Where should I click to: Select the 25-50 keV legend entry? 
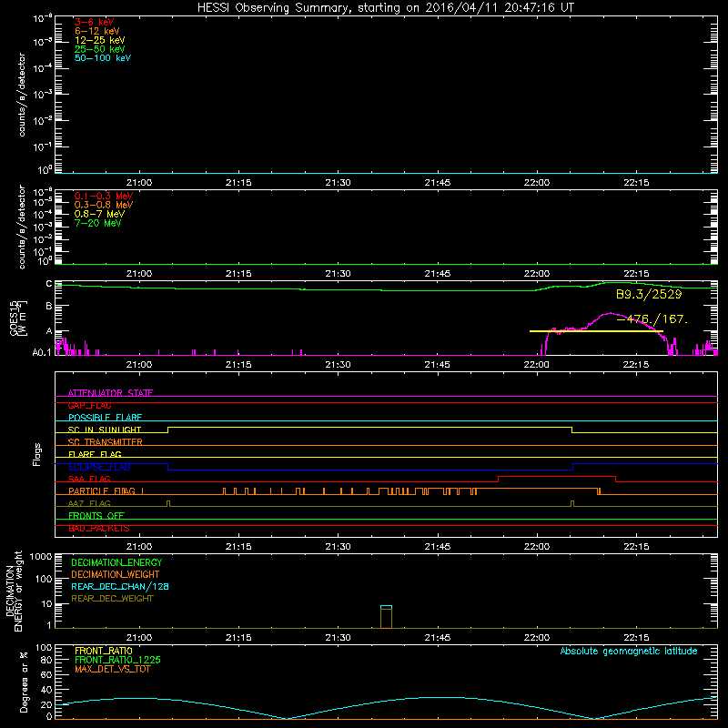pyautogui.click(x=100, y=49)
